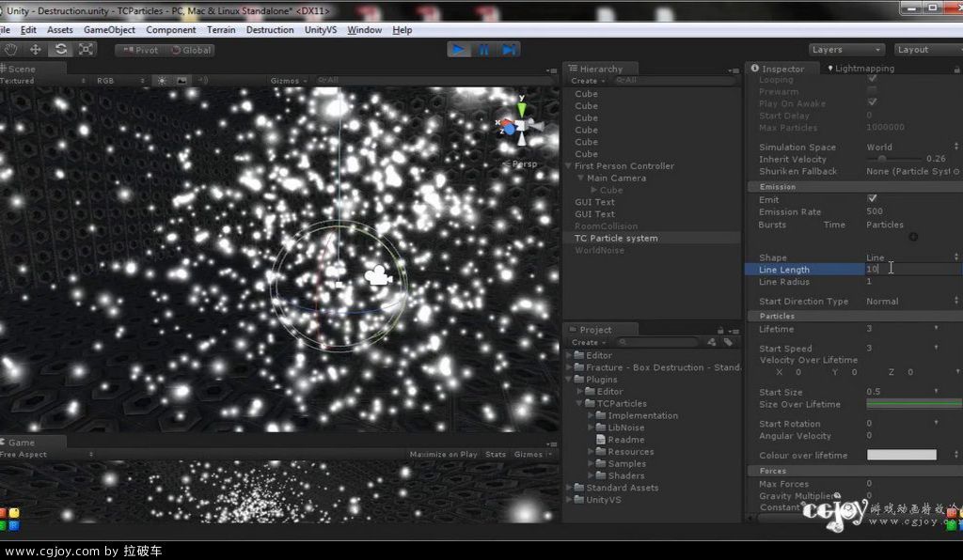Viewport: 963px width, 560px height.
Task: Toggle Pivot handle position button
Action: pyautogui.click(x=140, y=51)
